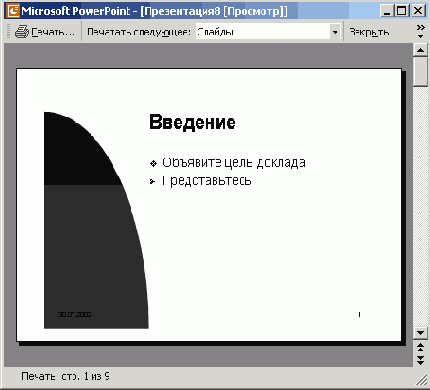Click the slide date 30.07.2002
This screenshot has height=390, width=430.
[74, 314]
